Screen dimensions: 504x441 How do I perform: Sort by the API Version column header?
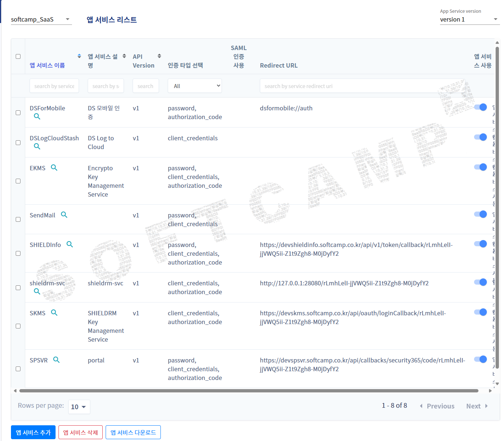[143, 61]
